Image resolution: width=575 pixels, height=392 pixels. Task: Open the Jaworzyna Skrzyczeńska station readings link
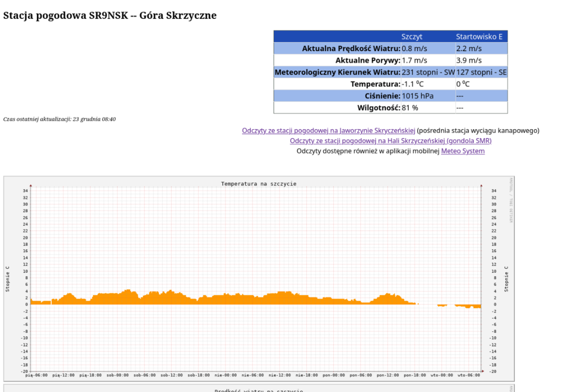pos(328,131)
